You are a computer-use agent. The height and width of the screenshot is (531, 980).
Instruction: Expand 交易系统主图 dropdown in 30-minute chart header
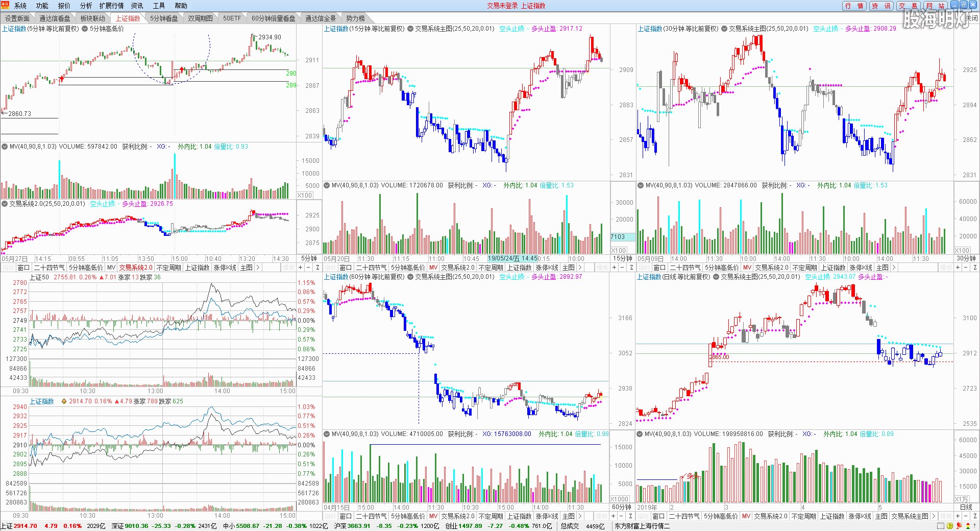[724, 29]
